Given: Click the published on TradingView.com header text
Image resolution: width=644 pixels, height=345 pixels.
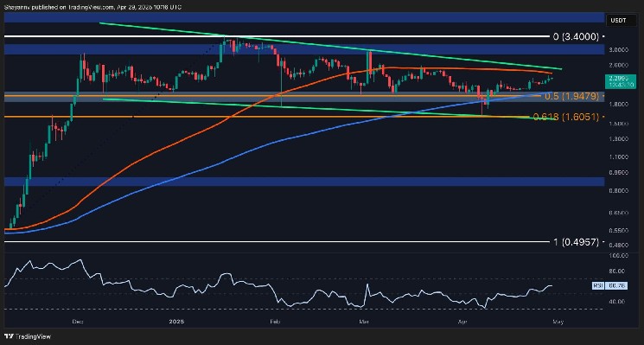Looking at the screenshot, I should 92,8.
